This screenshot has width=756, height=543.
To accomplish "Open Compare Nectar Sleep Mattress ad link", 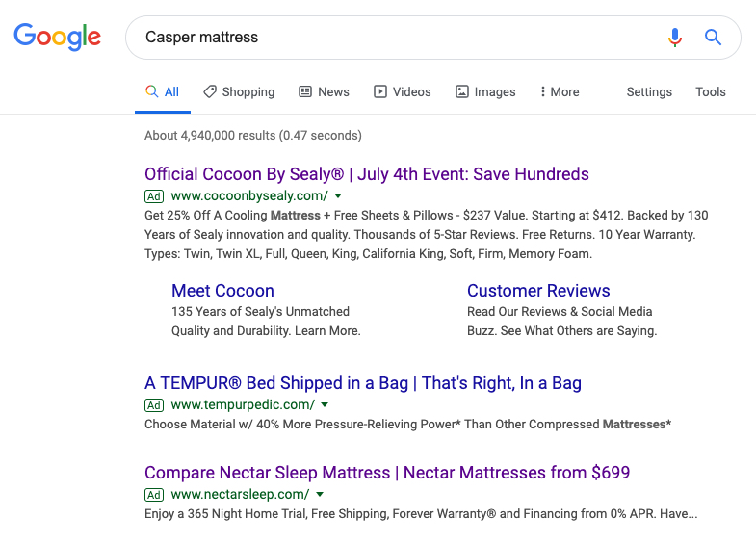I will (x=386, y=473).
